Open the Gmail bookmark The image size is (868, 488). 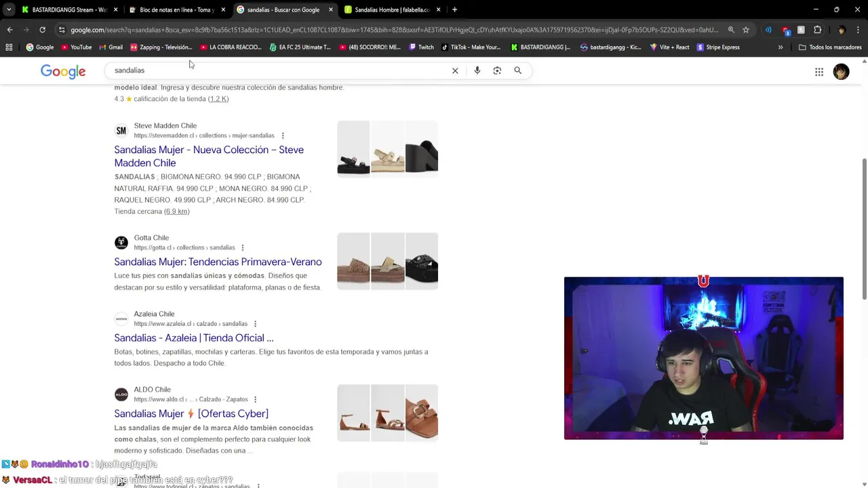tap(110, 47)
